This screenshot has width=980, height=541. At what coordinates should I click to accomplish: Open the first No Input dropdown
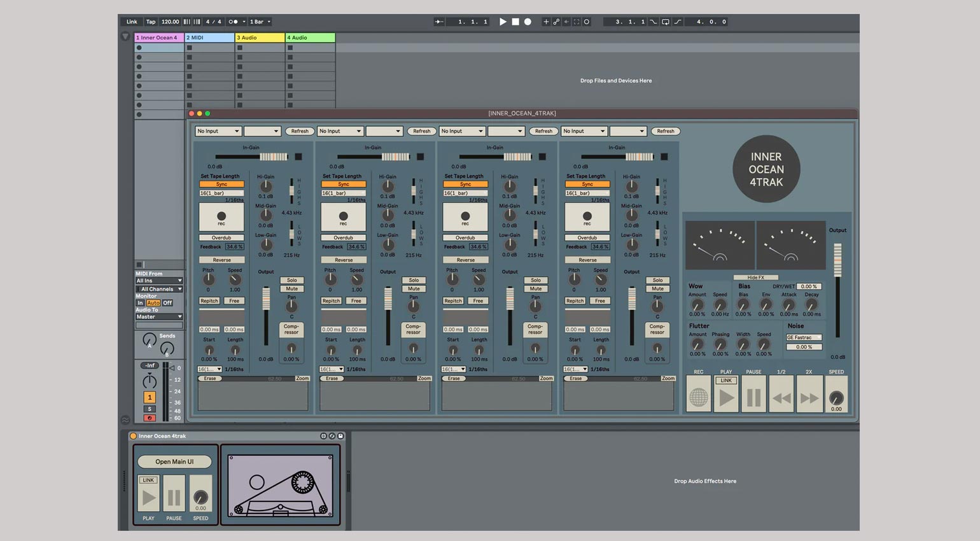click(218, 131)
